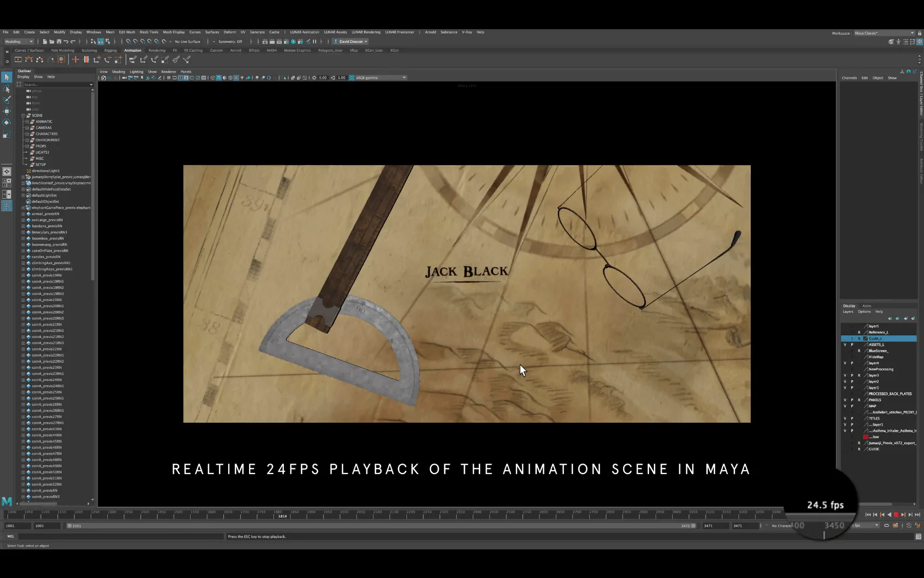Toggle playback P of layer4
Image resolution: width=924 pixels, height=578 pixels.
(852, 363)
